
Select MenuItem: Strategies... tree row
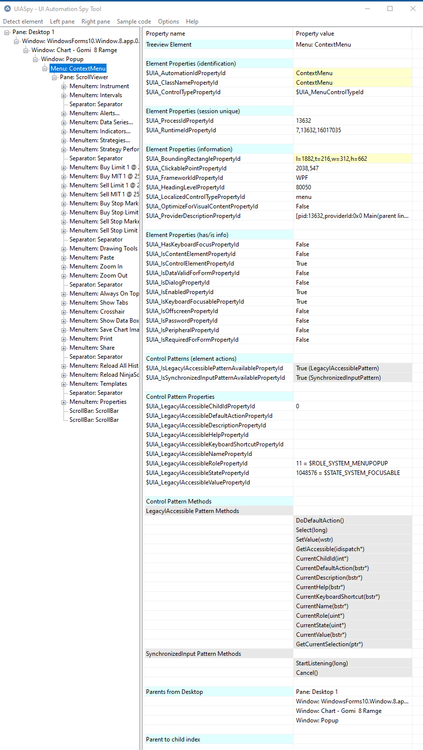coord(100,140)
